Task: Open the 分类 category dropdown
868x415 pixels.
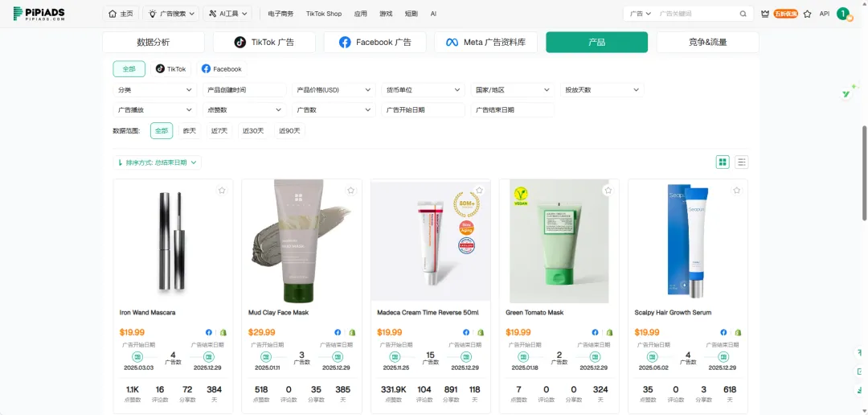Action: tap(155, 90)
